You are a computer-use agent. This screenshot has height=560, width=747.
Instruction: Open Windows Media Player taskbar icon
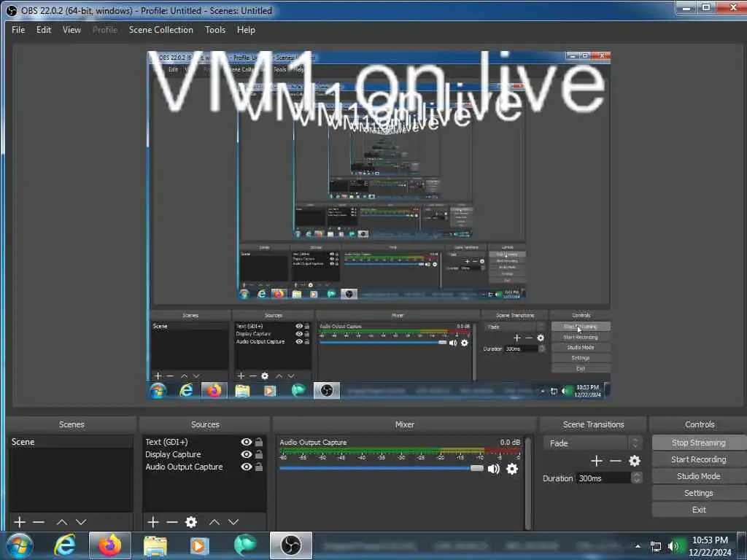point(200,545)
